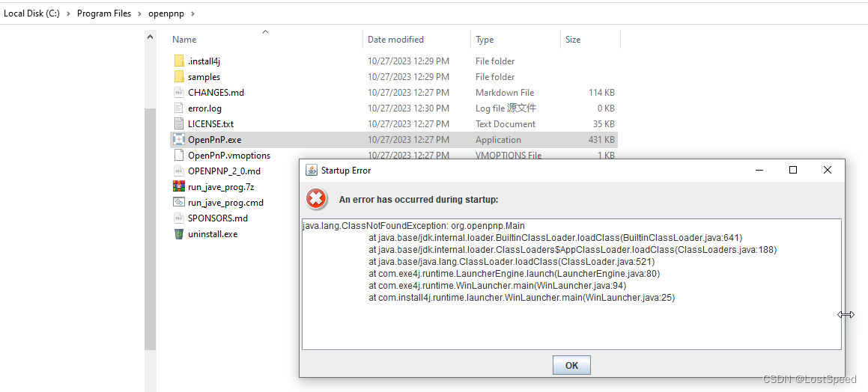This screenshot has width=868, height=392.
Task: Select file name samples
Action: pos(204,77)
